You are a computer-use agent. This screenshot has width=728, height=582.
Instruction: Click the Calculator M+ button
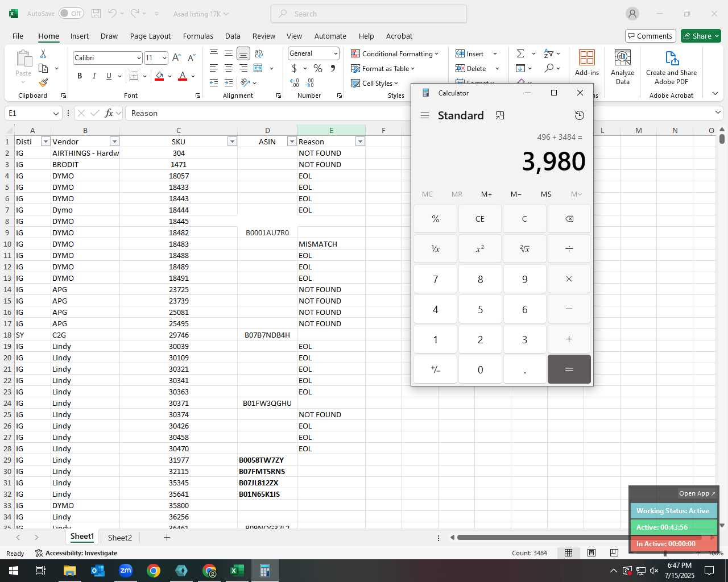point(486,194)
